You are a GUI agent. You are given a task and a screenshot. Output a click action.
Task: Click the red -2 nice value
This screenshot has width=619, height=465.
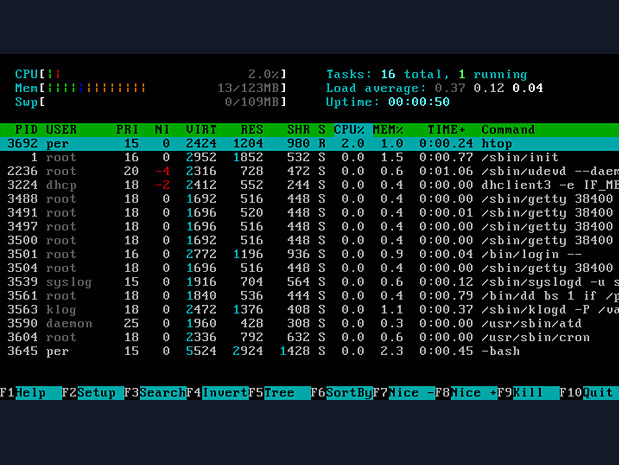[x=162, y=185]
